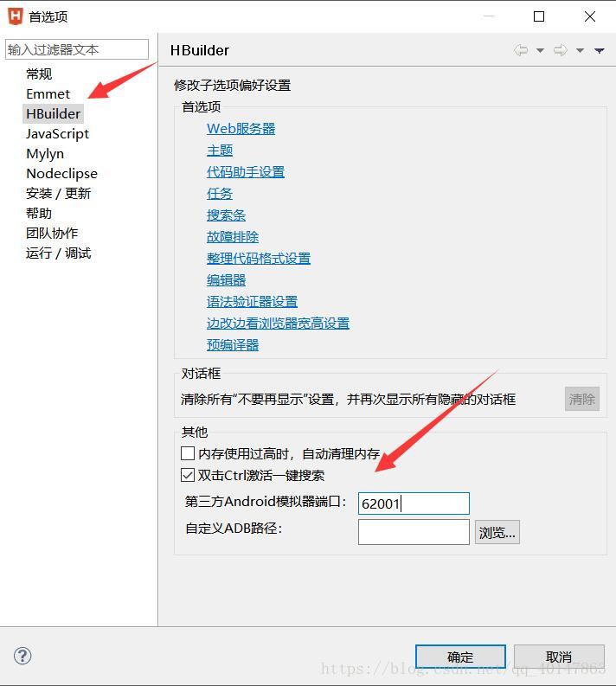Maximize the preferences window

pyautogui.click(x=539, y=16)
